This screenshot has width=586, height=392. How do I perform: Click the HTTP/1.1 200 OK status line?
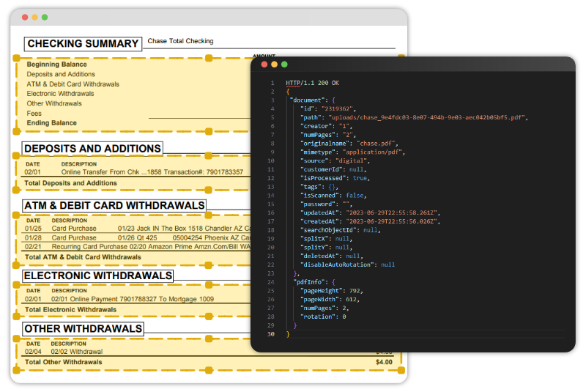click(x=312, y=83)
